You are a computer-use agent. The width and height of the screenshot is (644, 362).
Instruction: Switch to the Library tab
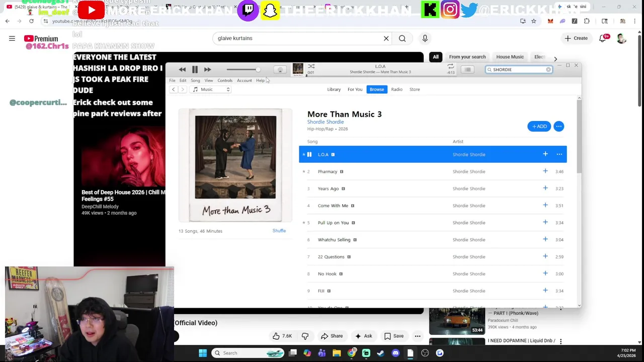334,89
